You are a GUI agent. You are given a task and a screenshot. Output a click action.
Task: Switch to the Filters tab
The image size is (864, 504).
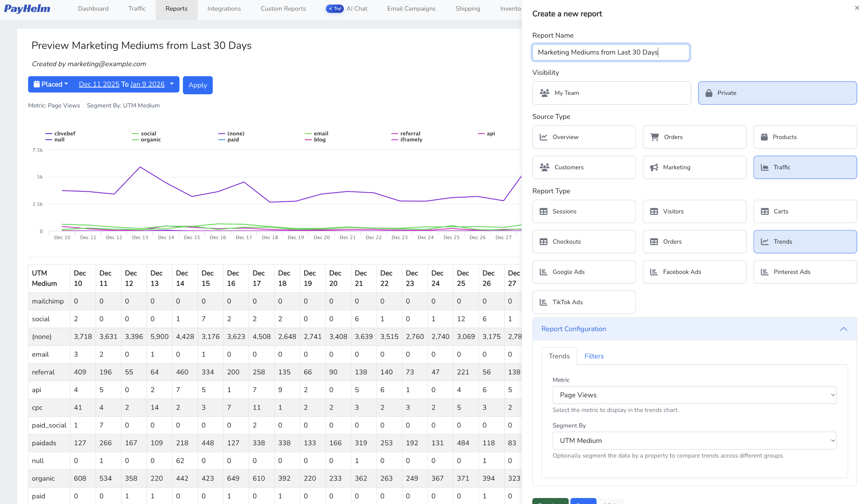pyautogui.click(x=594, y=356)
